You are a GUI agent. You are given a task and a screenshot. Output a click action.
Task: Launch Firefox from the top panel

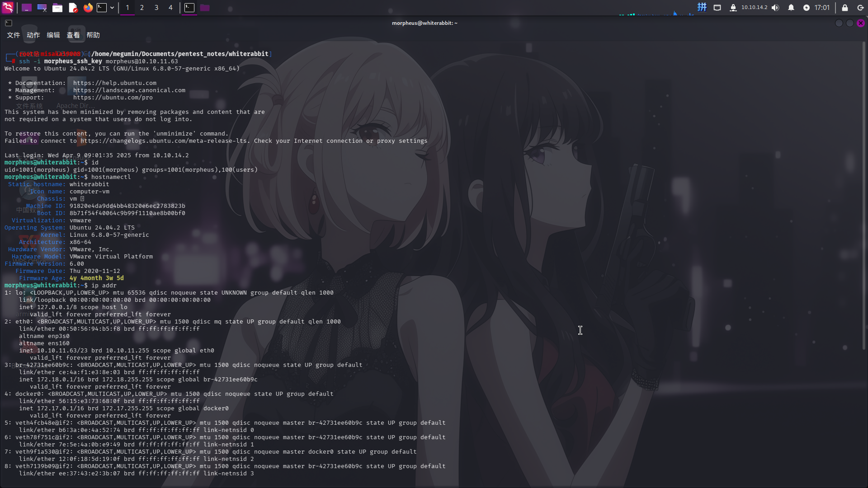coord(88,8)
